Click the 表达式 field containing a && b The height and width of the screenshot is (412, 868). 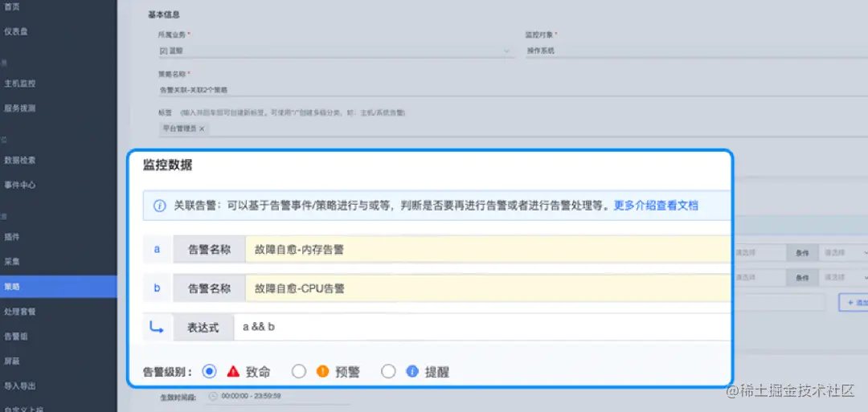pyautogui.click(x=482, y=327)
